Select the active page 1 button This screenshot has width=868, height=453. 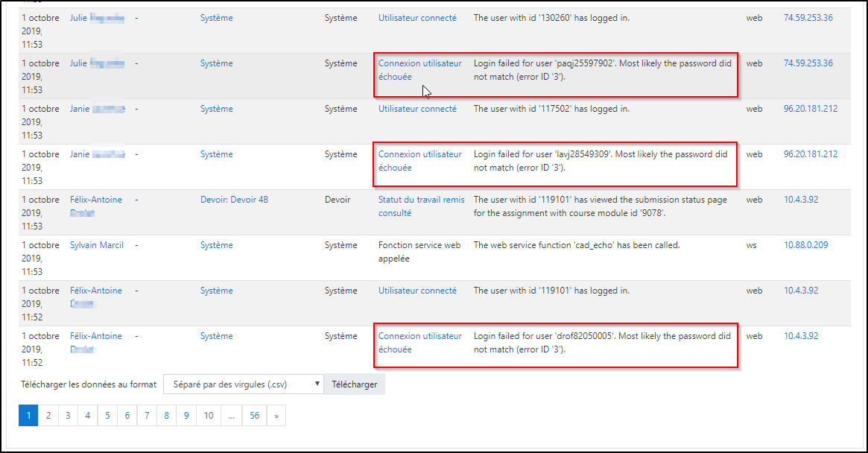point(28,416)
